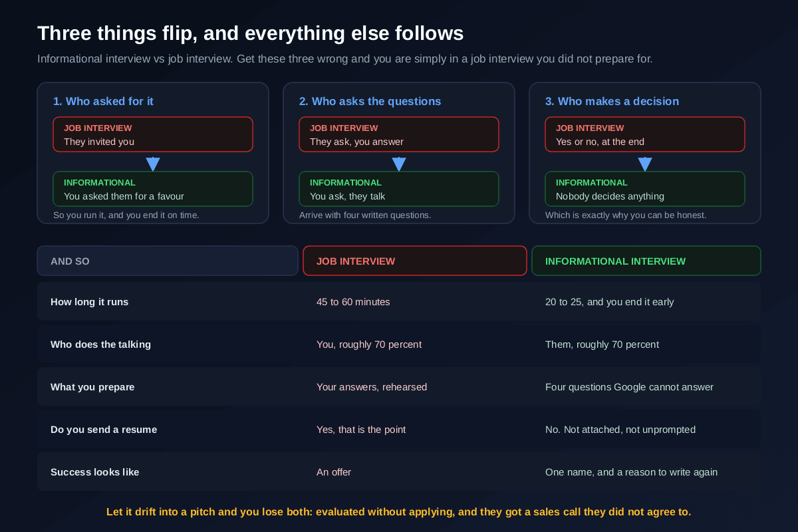Click the yellow warning text at the bottom
The image size is (798, 532).
tap(399, 511)
